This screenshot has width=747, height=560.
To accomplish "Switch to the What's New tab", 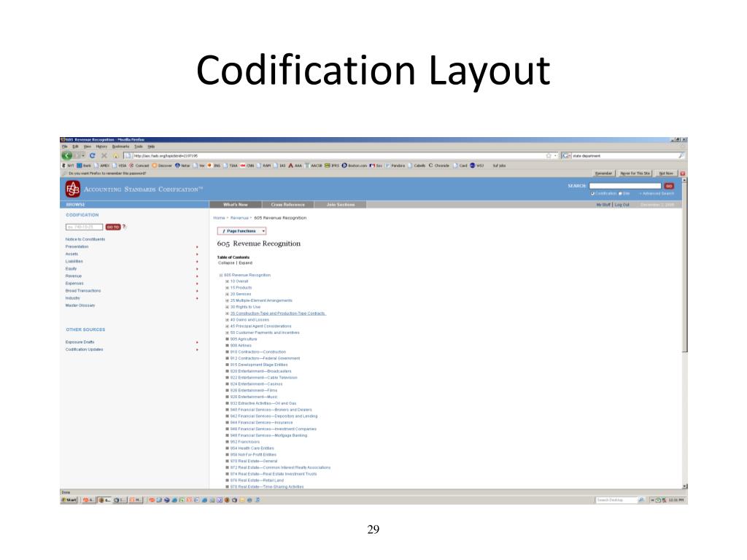I will tap(236, 205).
